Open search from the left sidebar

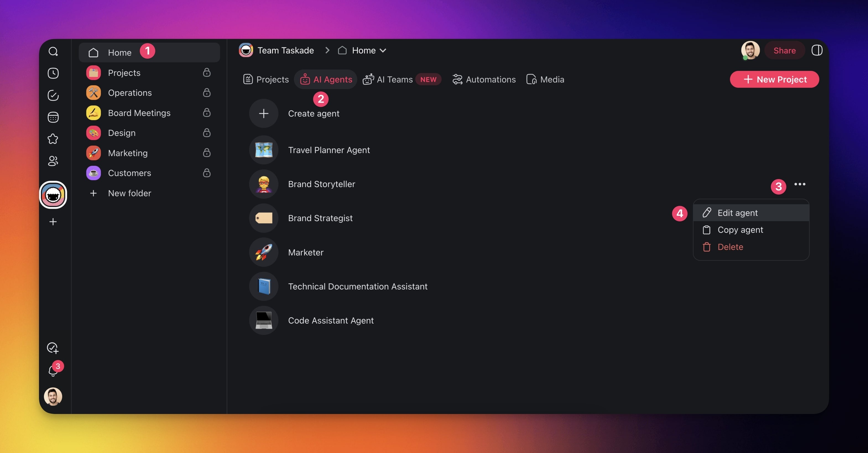(53, 51)
